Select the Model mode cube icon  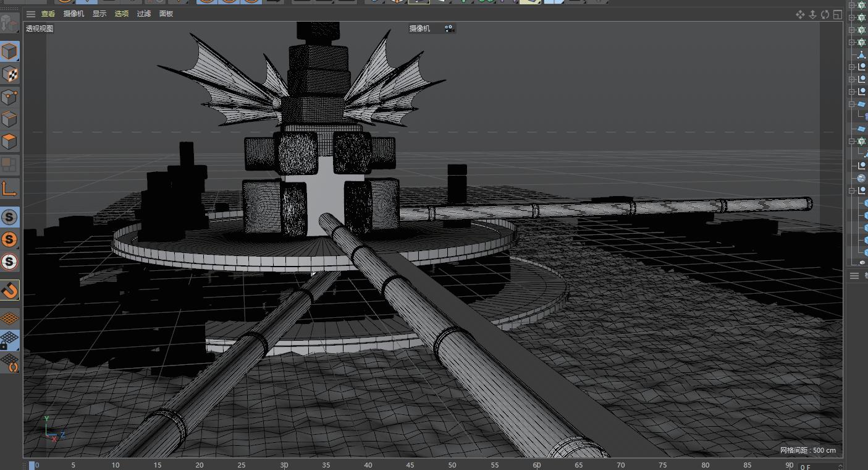tap(9, 51)
